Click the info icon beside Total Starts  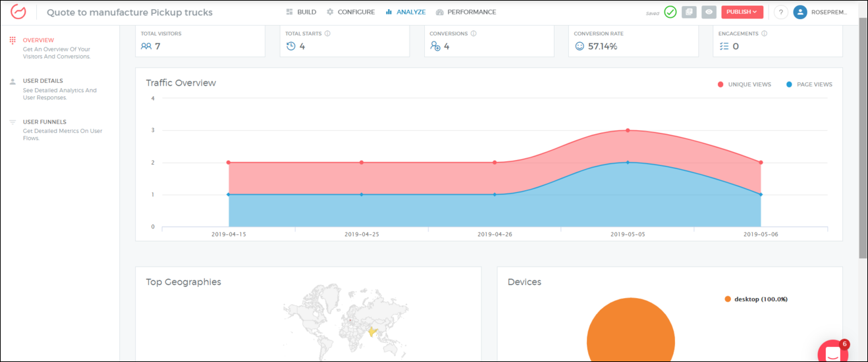tap(327, 34)
